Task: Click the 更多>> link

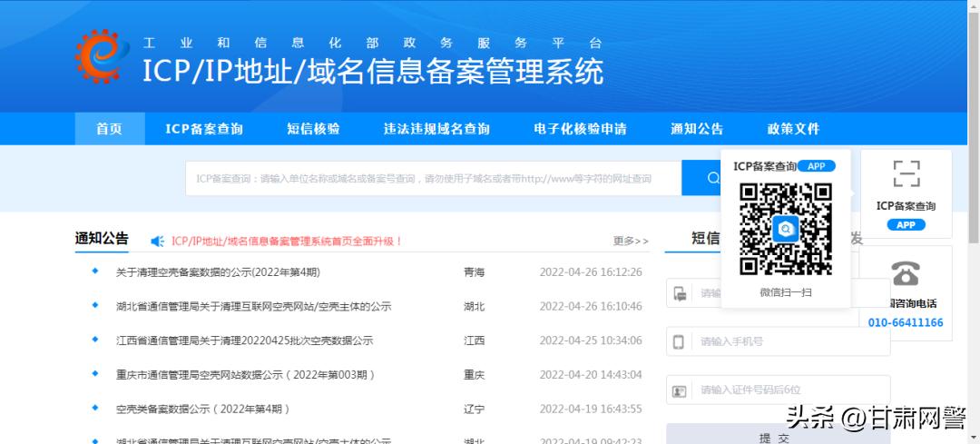Action: coord(631,241)
